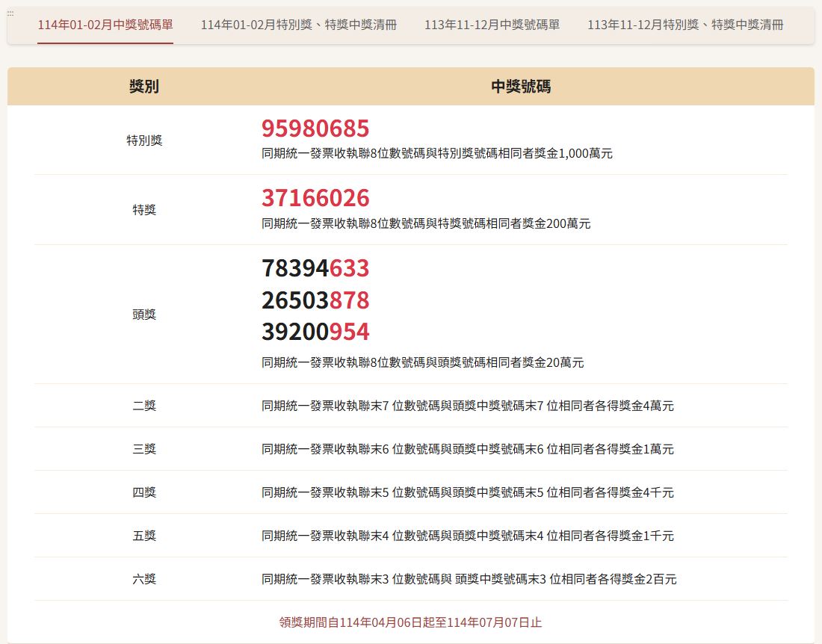Click the grand prize number 37166026
Viewport: 822px width, 644px height.
click(315, 198)
